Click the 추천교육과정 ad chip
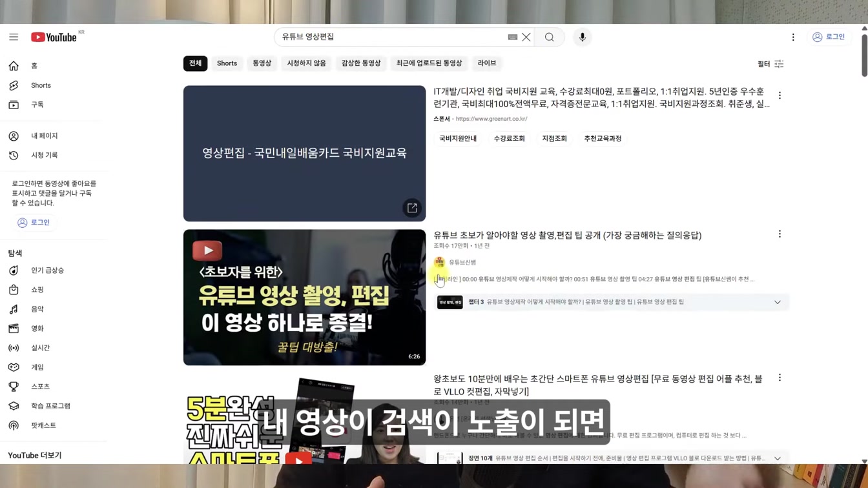 point(603,139)
